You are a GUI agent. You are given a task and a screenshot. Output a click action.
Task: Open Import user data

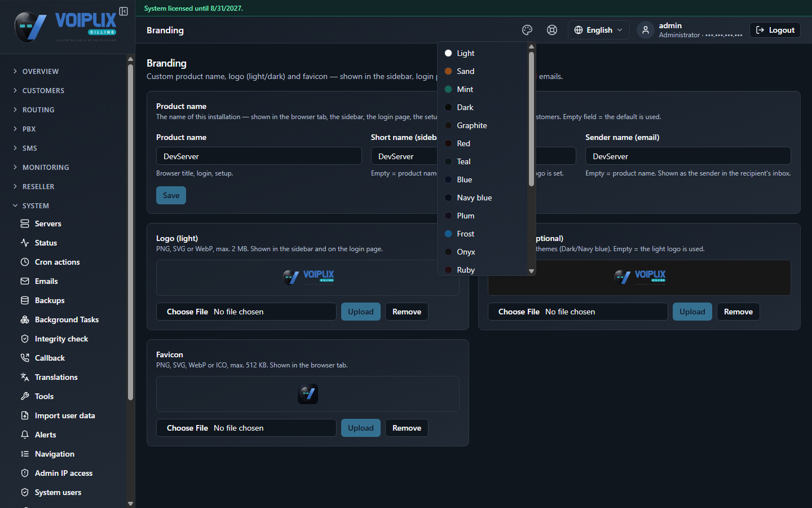coord(65,415)
